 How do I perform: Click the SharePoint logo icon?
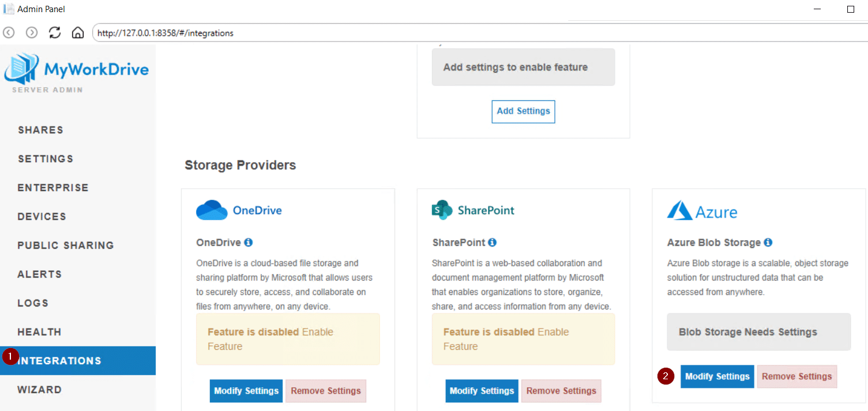coord(442,210)
